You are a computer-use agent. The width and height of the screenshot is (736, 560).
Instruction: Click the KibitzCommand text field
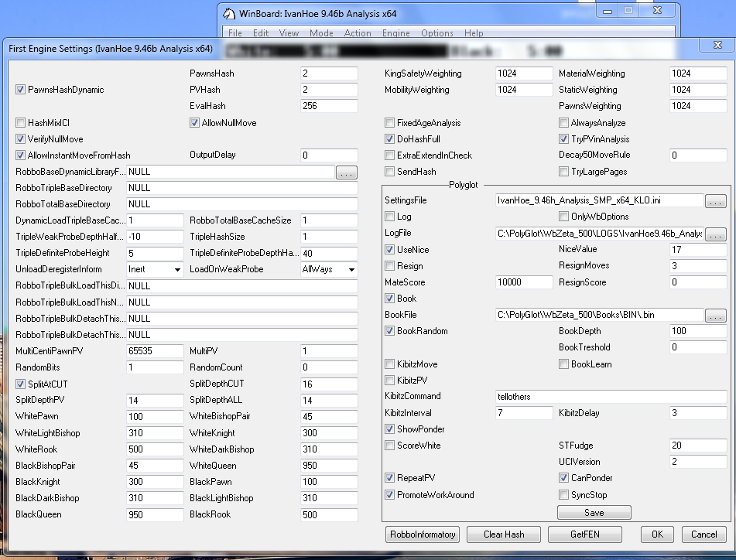[x=611, y=397]
